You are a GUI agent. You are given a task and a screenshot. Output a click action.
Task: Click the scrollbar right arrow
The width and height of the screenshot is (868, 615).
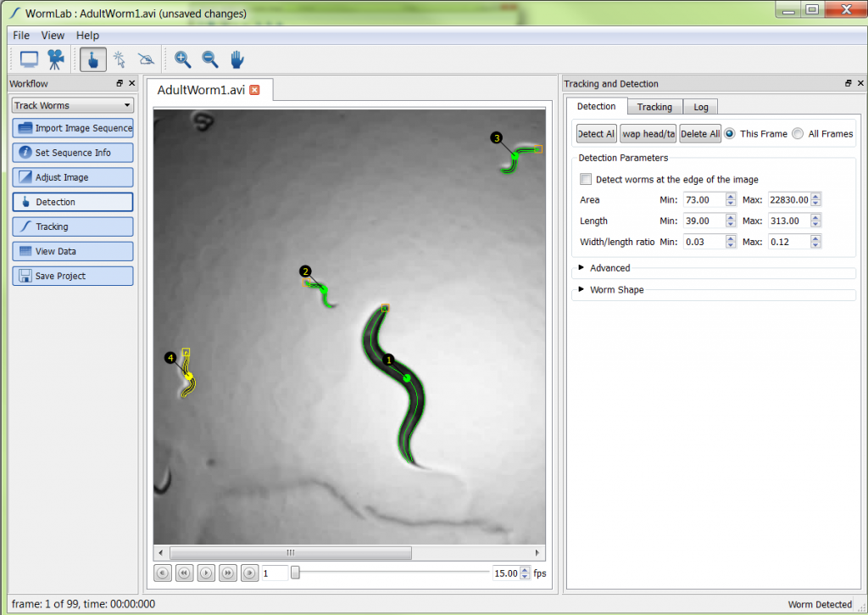point(537,552)
